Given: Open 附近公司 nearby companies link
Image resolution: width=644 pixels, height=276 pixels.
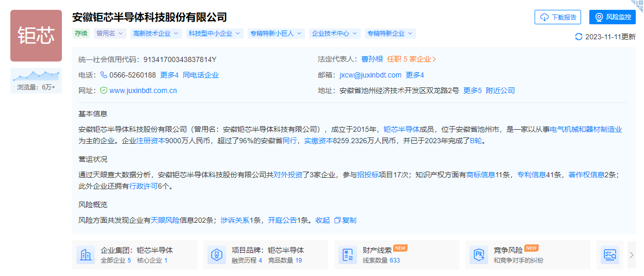Looking at the screenshot, I should point(501,90).
